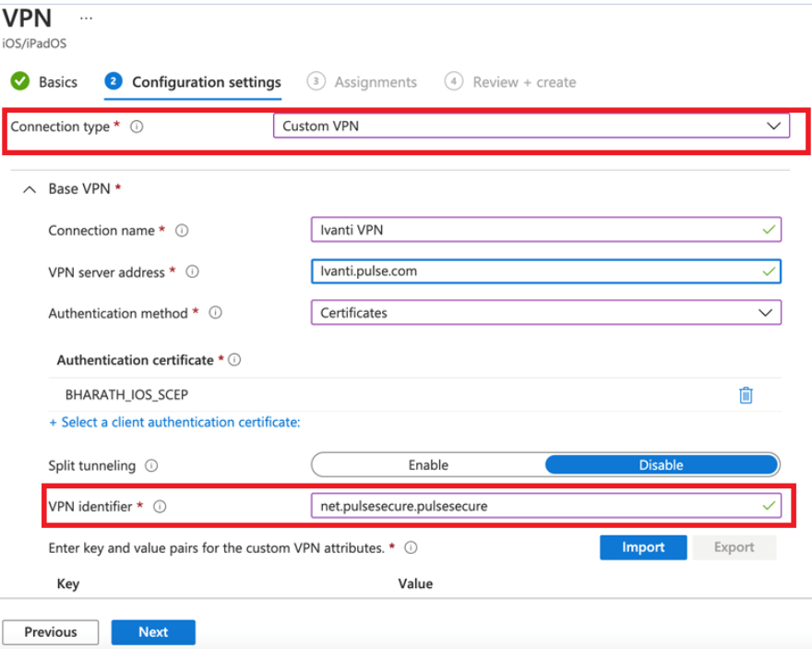Select Disable for split tunneling

pyautogui.click(x=661, y=465)
